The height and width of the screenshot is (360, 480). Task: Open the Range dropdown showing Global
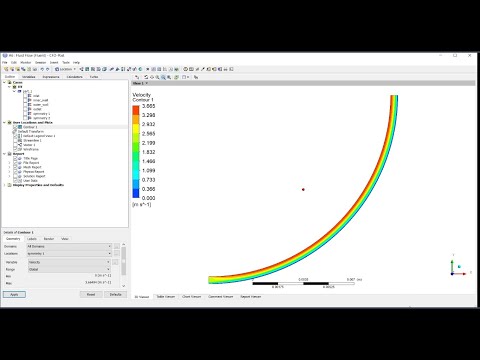(x=69, y=269)
